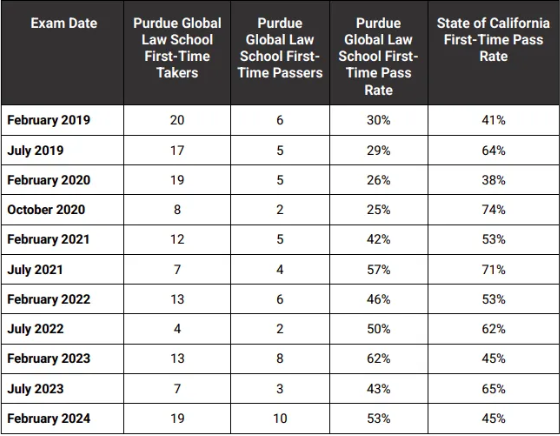Viewport: 560px width, 436px height.
Task: Click the First-Time Passers column header
Action: pos(280,48)
